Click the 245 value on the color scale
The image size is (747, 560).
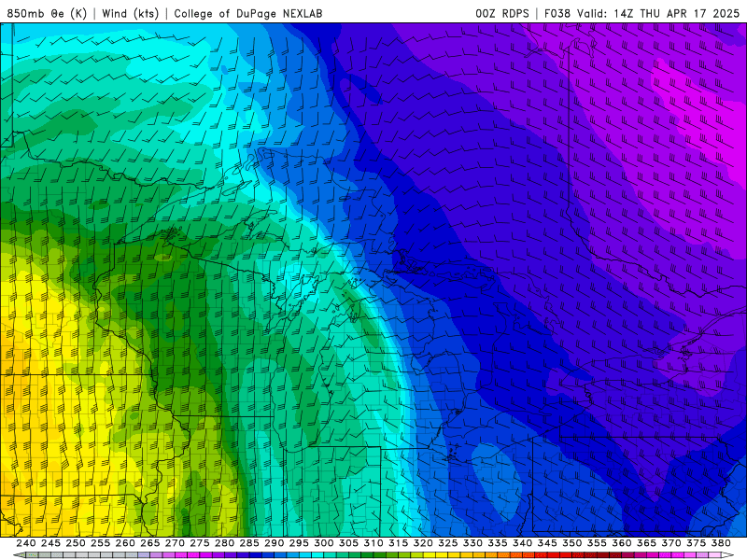pos(50,543)
